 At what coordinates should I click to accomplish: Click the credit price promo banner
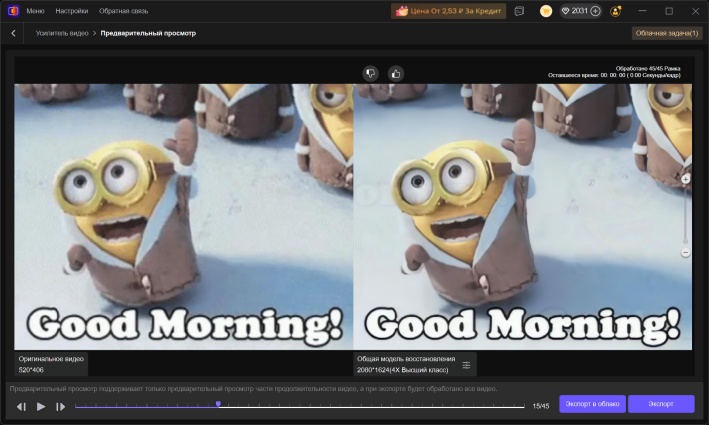(x=448, y=11)
